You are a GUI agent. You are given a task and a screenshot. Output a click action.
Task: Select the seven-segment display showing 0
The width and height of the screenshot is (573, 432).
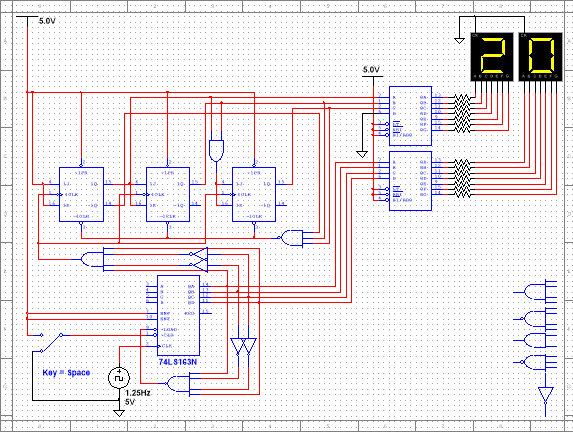[540, 57]
